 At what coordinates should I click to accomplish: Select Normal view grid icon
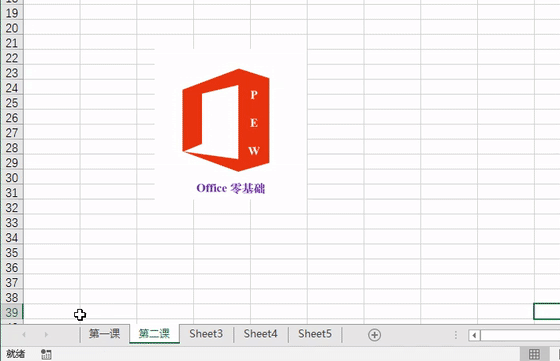(x=534, y=354)
